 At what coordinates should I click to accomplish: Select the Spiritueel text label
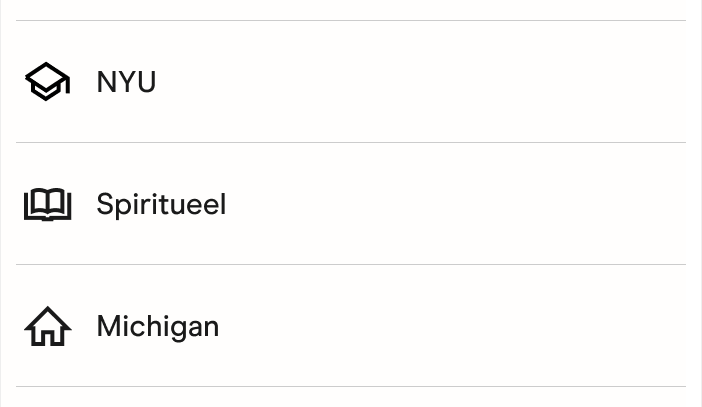click(161, 204)
